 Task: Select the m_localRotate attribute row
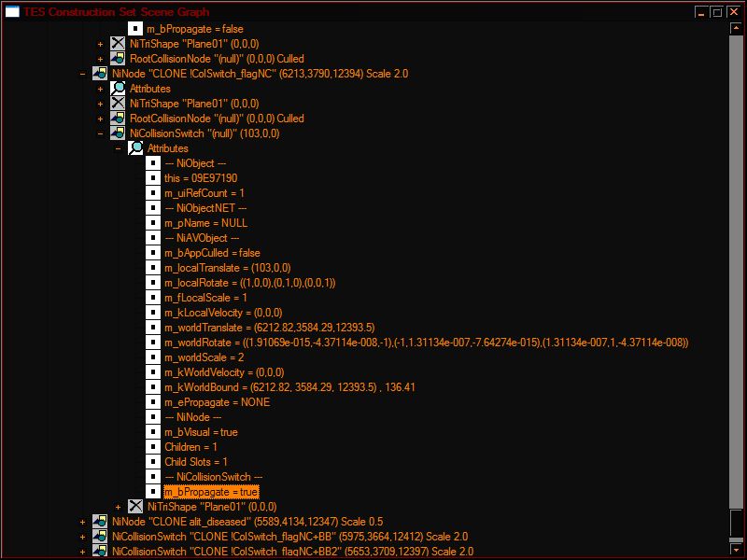pos(249,283)
